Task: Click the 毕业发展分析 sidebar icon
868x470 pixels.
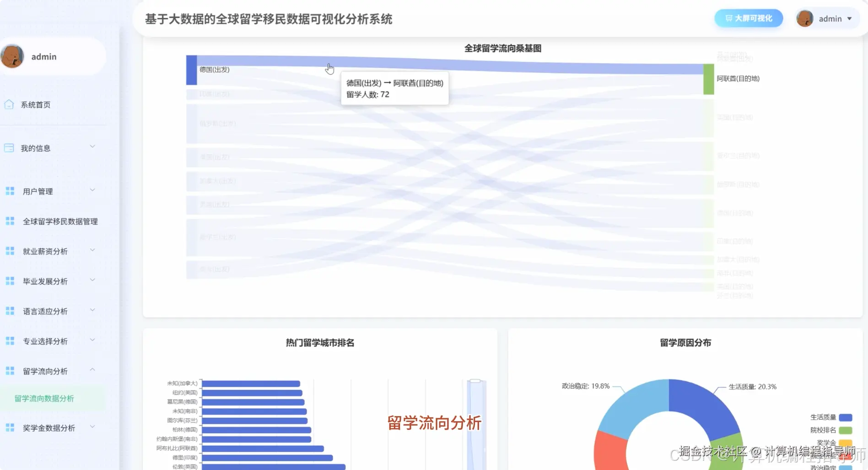Action: coord(10,281)
